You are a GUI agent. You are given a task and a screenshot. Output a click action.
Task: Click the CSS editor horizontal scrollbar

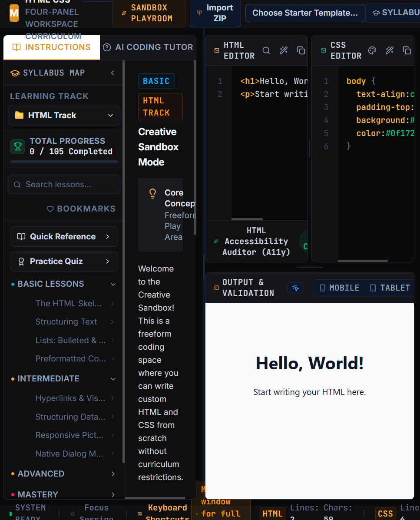(363, 261)
